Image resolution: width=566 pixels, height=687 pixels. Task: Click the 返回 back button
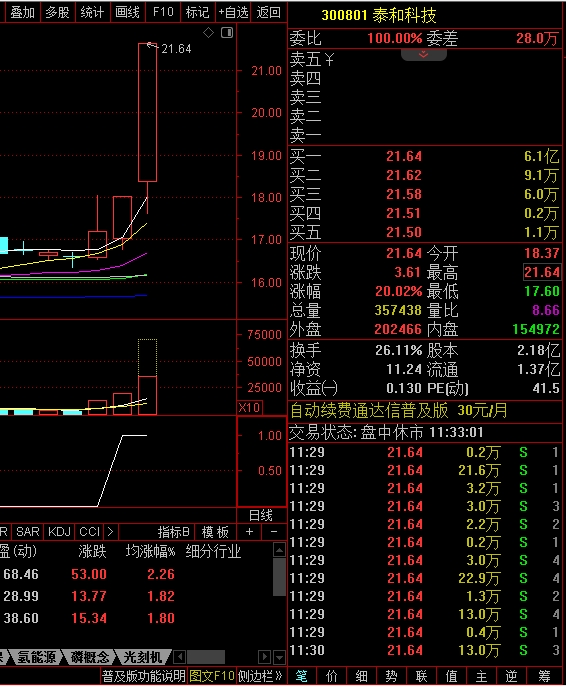[269, 12]
